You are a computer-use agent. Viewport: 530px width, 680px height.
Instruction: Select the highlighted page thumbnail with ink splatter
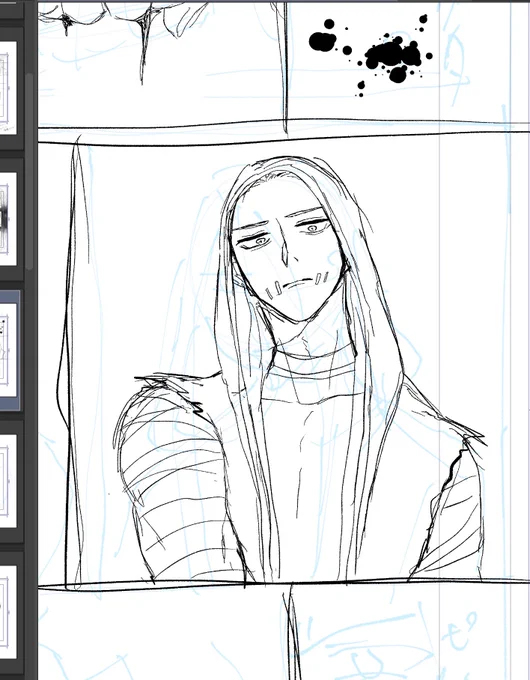pyautogui.click(x=8, y=350)
